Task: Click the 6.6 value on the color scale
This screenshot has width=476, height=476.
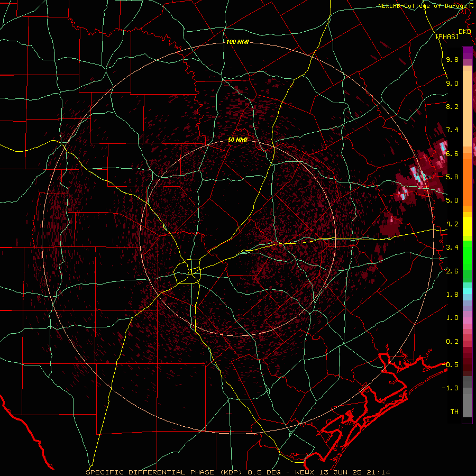Action: [452, 153]
